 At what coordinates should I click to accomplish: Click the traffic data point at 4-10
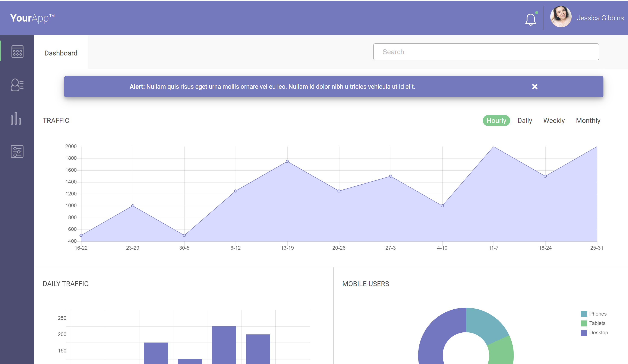tap(442, 206)
